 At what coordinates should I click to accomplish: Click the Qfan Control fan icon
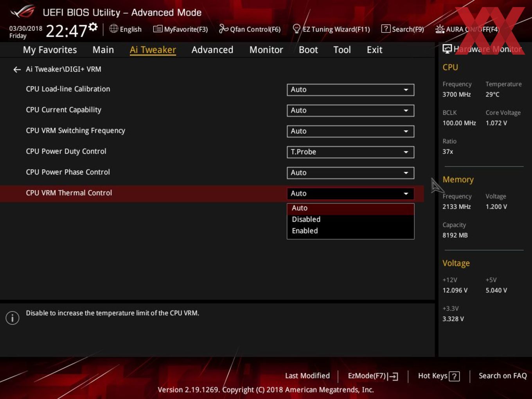pyautogui.click(x=223, y=29)
